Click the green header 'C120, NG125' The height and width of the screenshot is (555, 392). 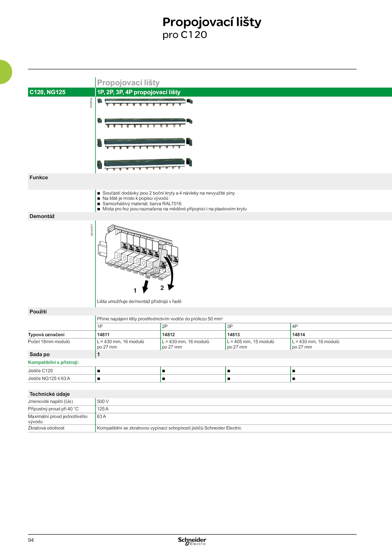point(48,92)
